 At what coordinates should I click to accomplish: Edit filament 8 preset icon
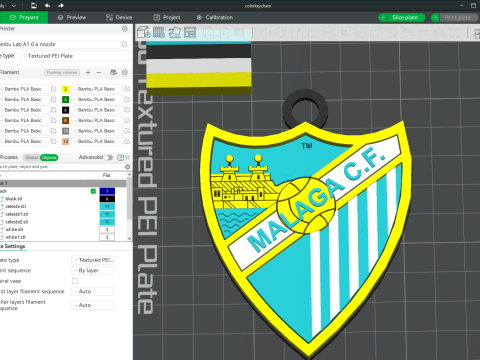(x=127, y=120)
